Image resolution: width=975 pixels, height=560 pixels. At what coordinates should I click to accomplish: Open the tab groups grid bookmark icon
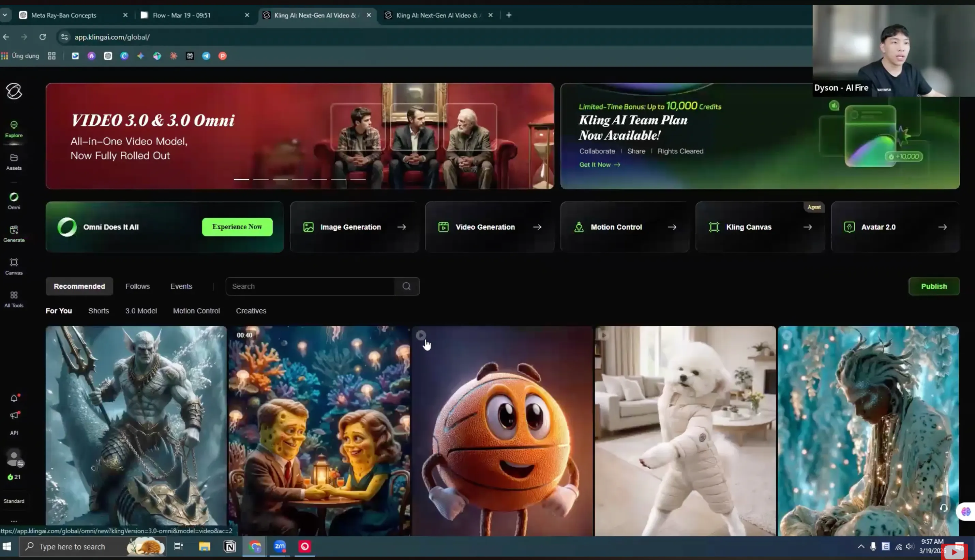click(51, 56)
